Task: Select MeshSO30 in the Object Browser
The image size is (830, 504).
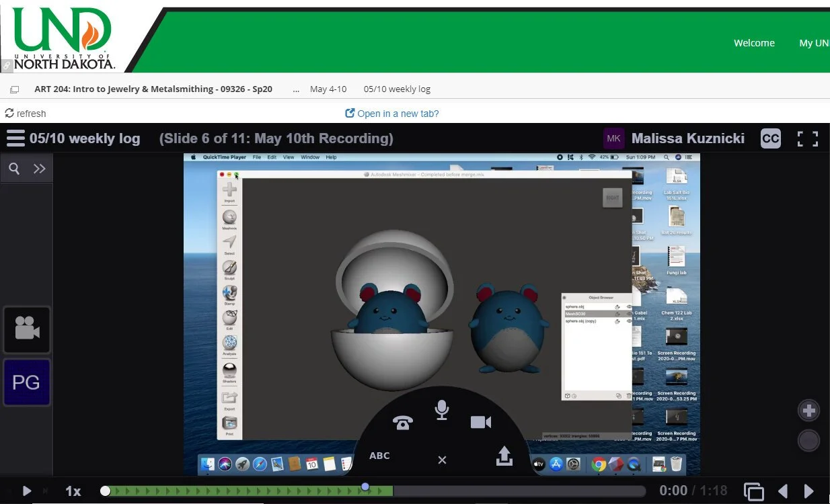Action: pos(598,314)
